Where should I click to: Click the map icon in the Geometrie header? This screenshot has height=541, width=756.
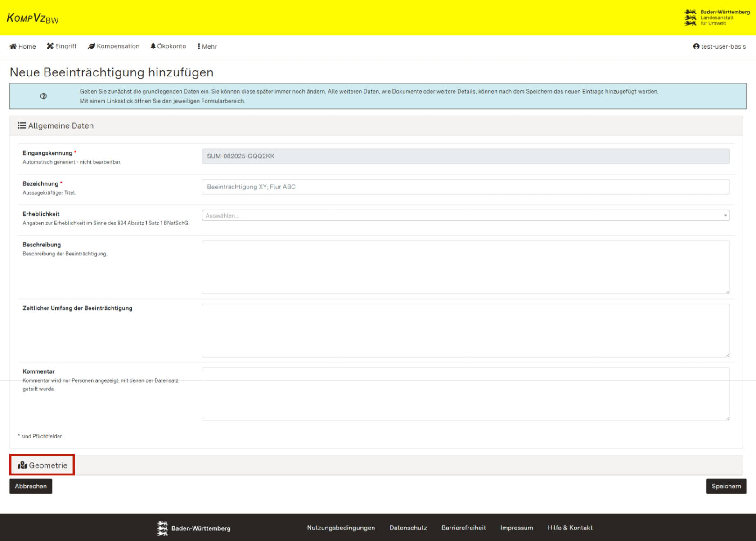point(22,465)
